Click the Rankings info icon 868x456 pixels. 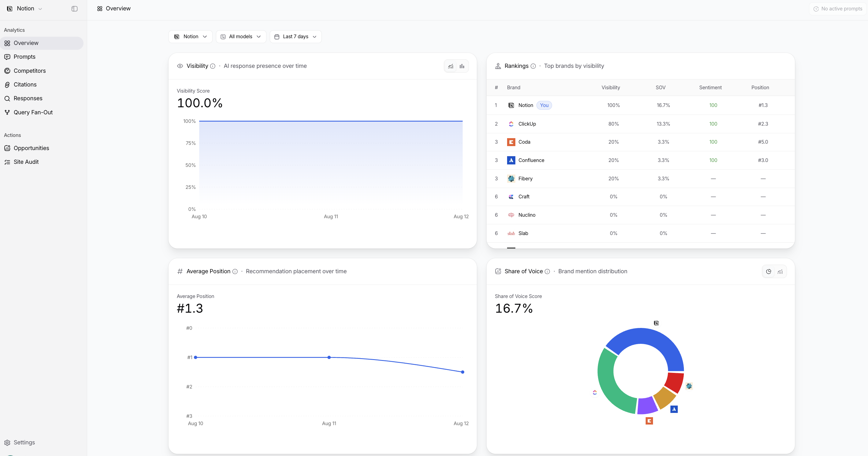coord(533,66)
